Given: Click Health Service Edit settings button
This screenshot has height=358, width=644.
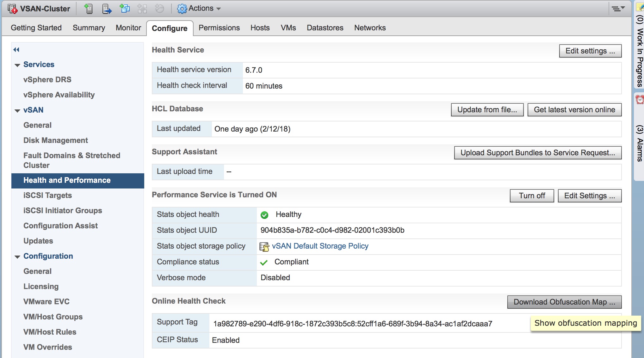Looking at the screenshot, I should pyautogui.click(x=590, y=51).
